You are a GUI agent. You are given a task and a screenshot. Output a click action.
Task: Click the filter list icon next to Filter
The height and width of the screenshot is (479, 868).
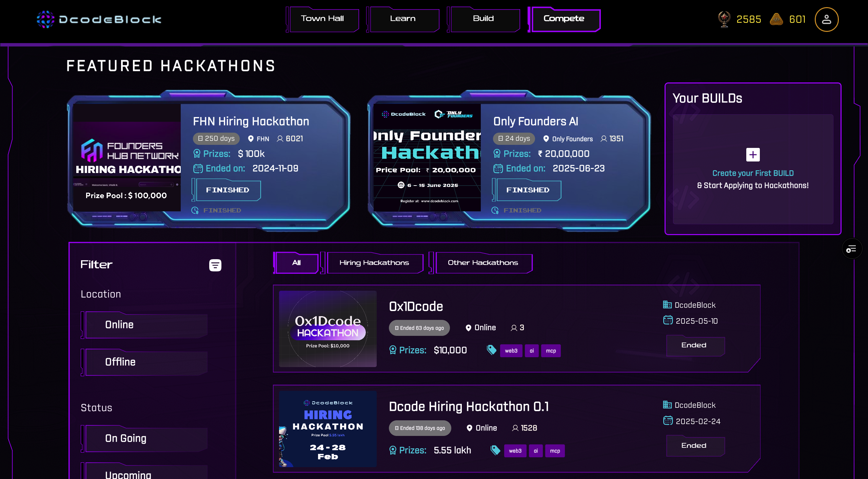coord(215,265)
